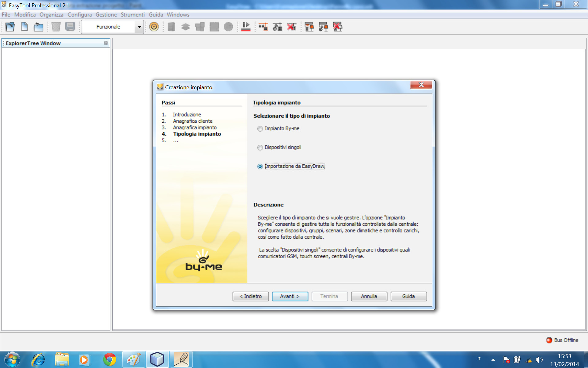Open the Windows Start menu
The height and width of the screenshot is (368, 588).
(x=12, y=359)
